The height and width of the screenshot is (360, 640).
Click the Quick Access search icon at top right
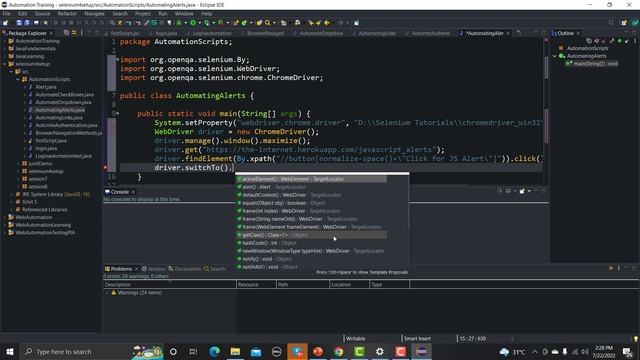(x=611, y=23)
